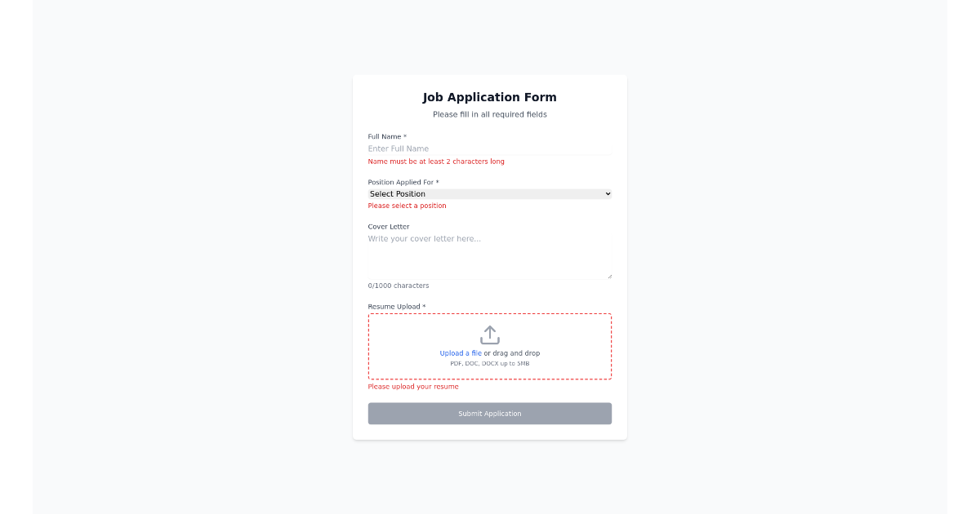Click the dropdown chevron next to Select Position
Viewport: 980px width, 514px height.
coord(606,193)
